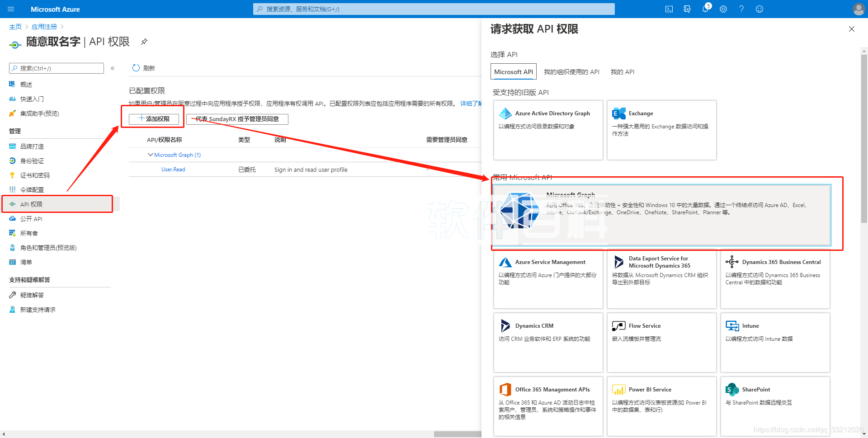The width and height of the screenshot is (868, 438).
Task: Click the 刷新 refresh icon
Action: (x=136, y=68)
